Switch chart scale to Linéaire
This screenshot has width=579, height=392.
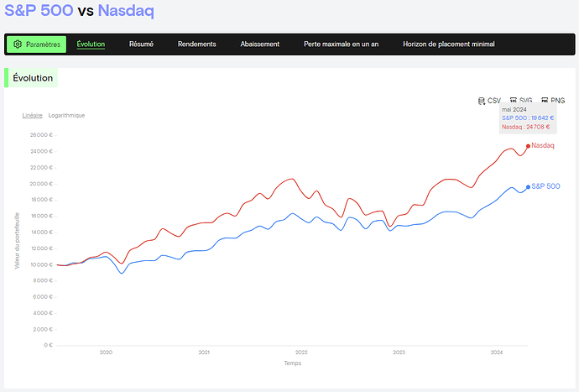tap(33, 115)
